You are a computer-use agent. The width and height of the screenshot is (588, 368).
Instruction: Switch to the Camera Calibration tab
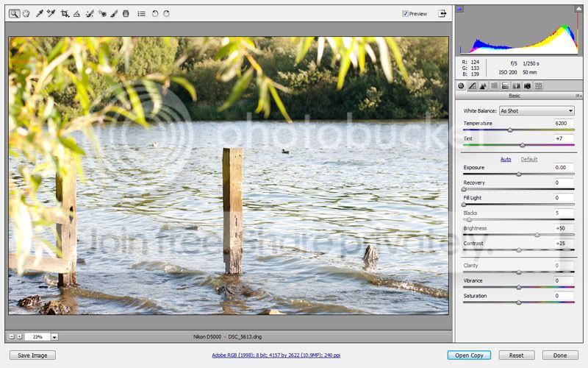(527, 85)
